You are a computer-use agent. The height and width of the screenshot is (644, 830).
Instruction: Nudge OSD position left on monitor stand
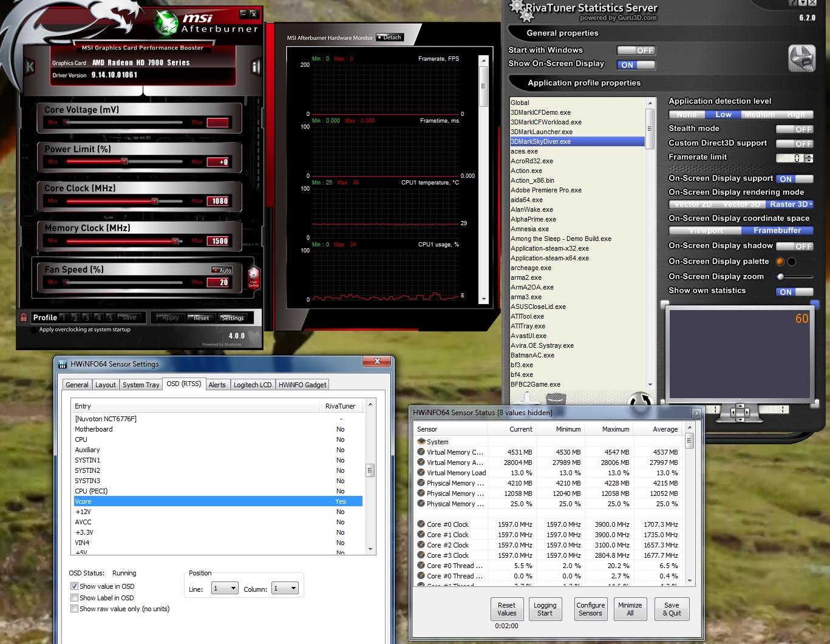pyautogui.click(x=732, y=412)
